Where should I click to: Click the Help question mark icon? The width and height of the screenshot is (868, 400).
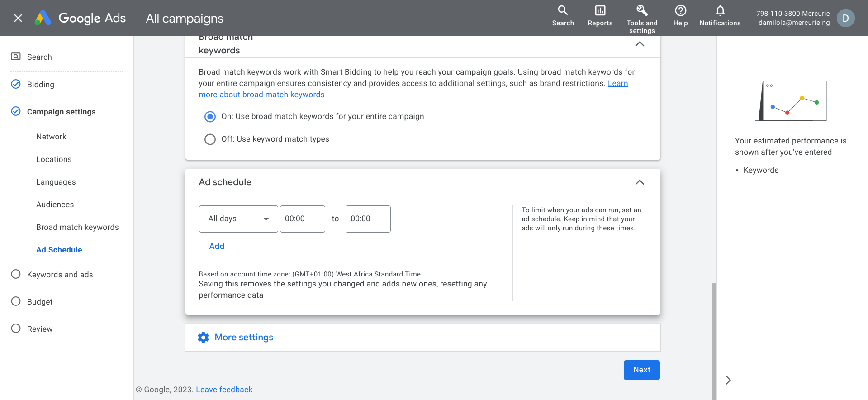[680, 10]
